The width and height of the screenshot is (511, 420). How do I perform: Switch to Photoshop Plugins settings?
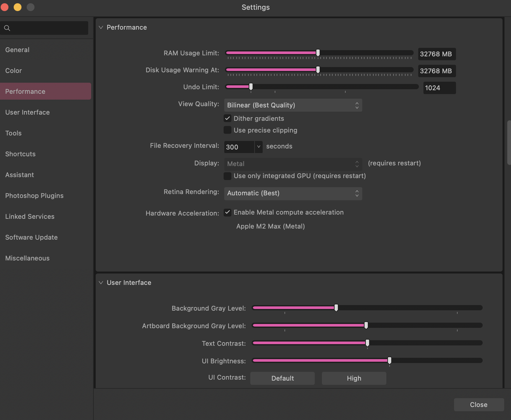(x=34, y=196)
